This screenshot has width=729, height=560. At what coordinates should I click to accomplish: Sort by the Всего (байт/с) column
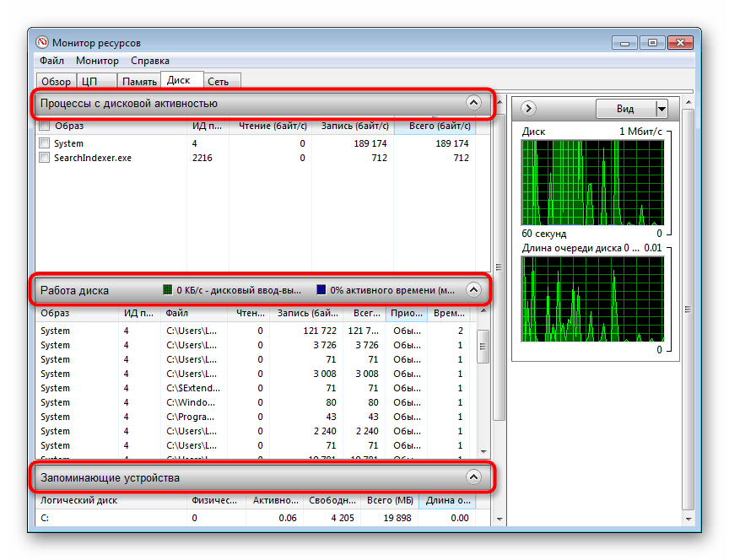(439, 126)
